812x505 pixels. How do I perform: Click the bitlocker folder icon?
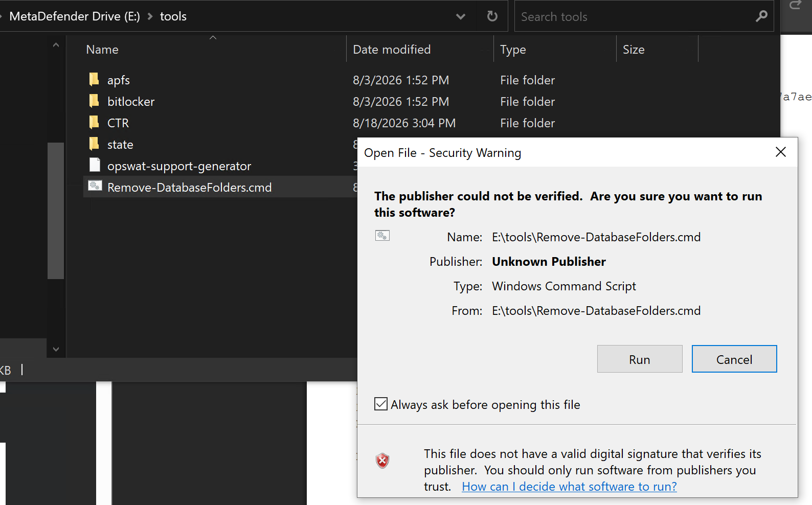pos(94,101)
